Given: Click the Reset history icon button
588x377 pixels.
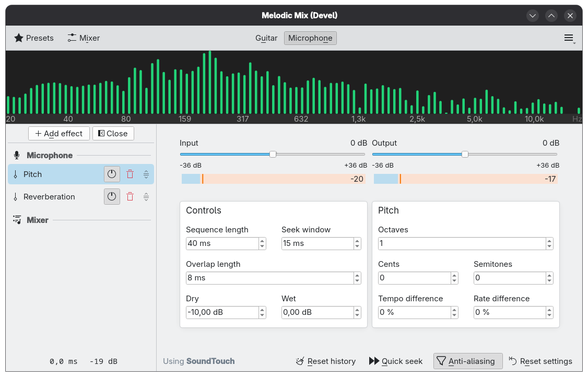Looking at the screenshot, I should [300, 361].
